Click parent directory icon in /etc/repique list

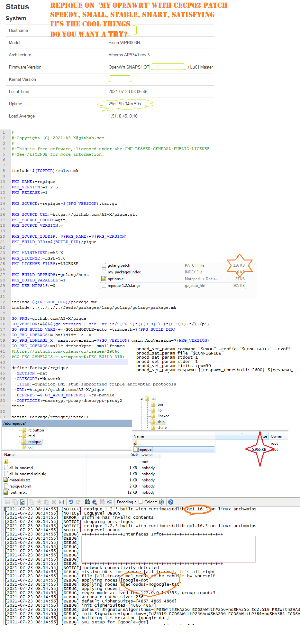pyautogui.click(x=6, y=462)
